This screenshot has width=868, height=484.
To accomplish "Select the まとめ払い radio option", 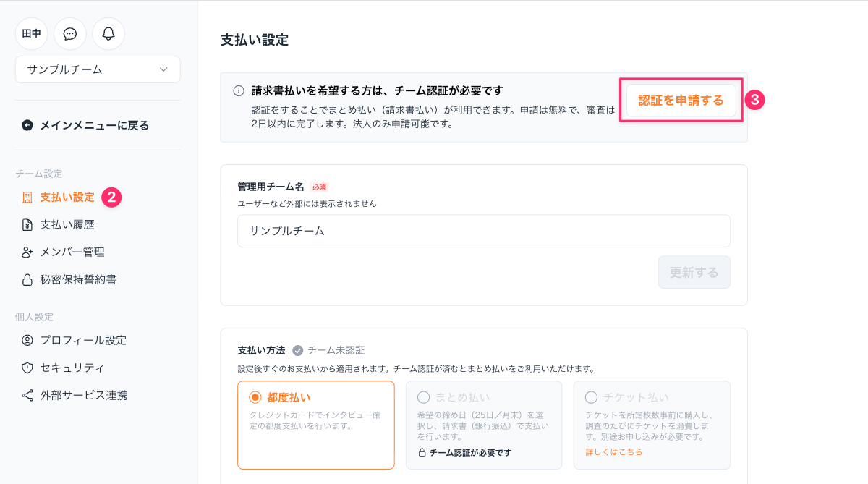I will 424,397.
